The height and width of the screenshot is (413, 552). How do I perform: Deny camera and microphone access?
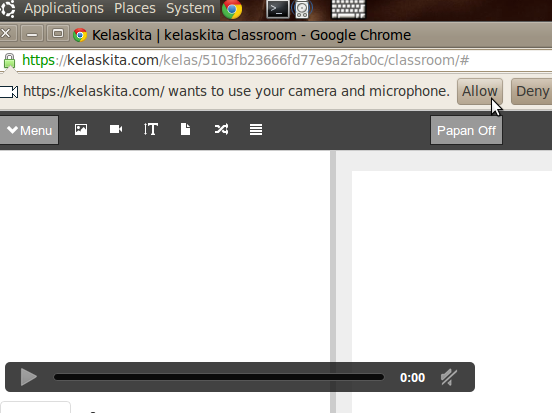click(532, 92)
